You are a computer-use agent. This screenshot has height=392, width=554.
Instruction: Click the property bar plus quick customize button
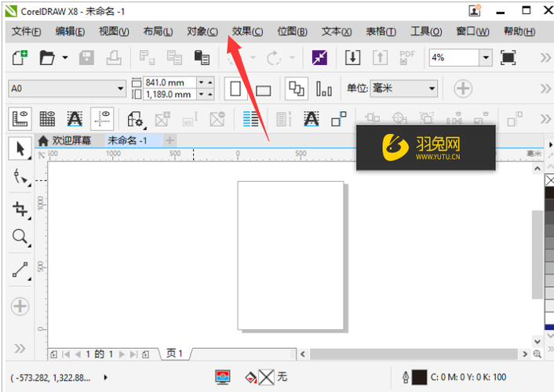(463, 89)
